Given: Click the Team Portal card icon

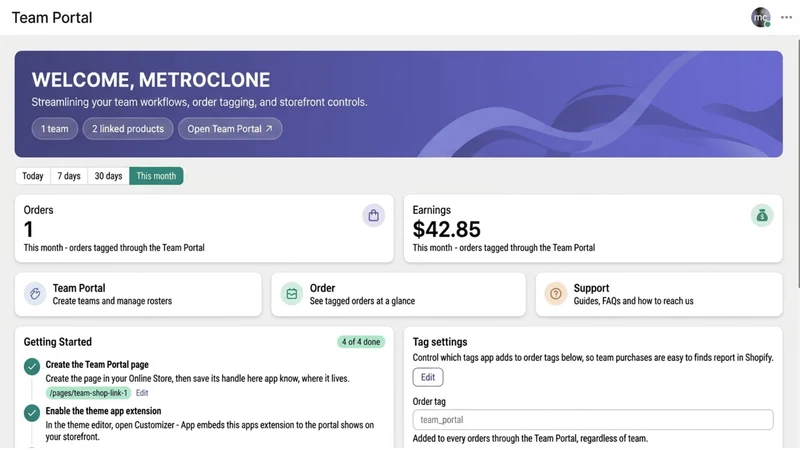Looking at the screenshot, I should (x=35, y=294).
